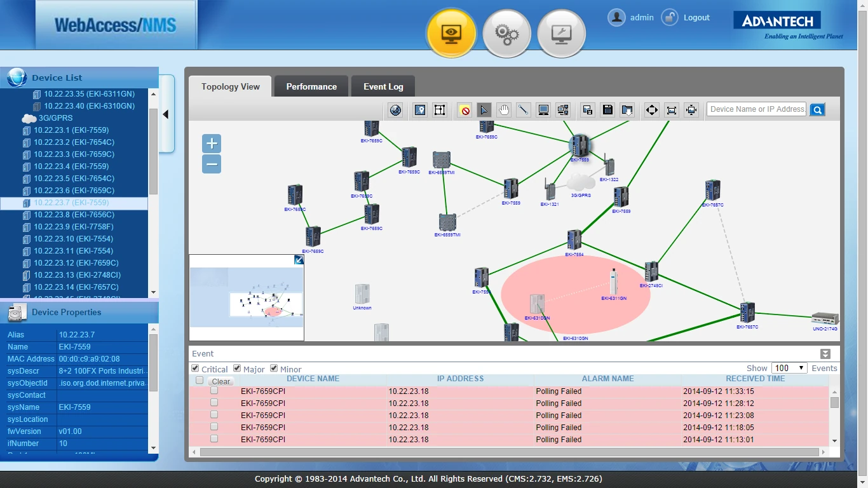Choose the draw link line tool

tap(523, 110)
